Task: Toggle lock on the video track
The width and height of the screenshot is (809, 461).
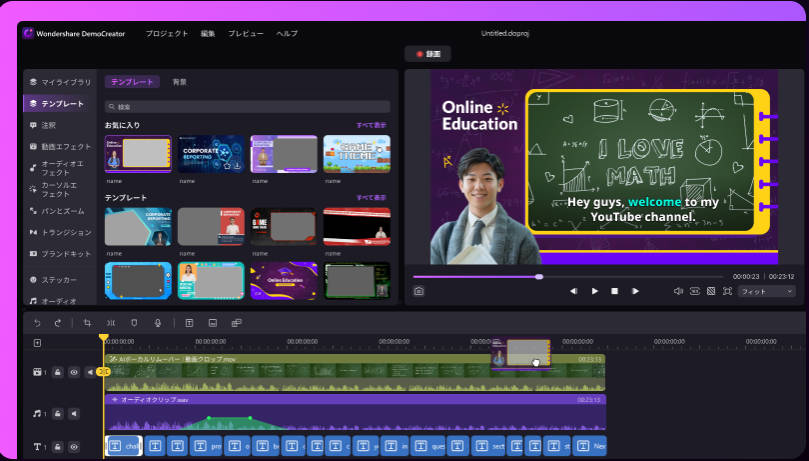Action: (58, 372)
